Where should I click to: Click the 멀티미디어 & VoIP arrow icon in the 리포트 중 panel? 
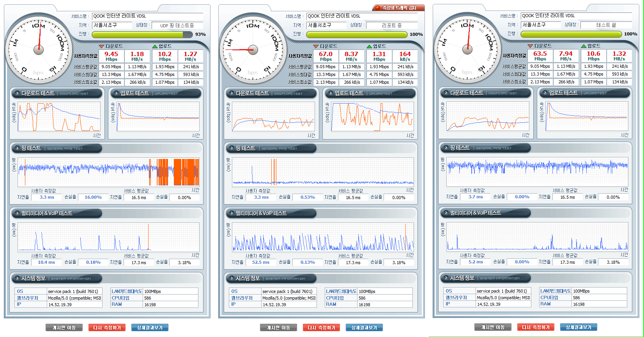click(x=231, y=213)
